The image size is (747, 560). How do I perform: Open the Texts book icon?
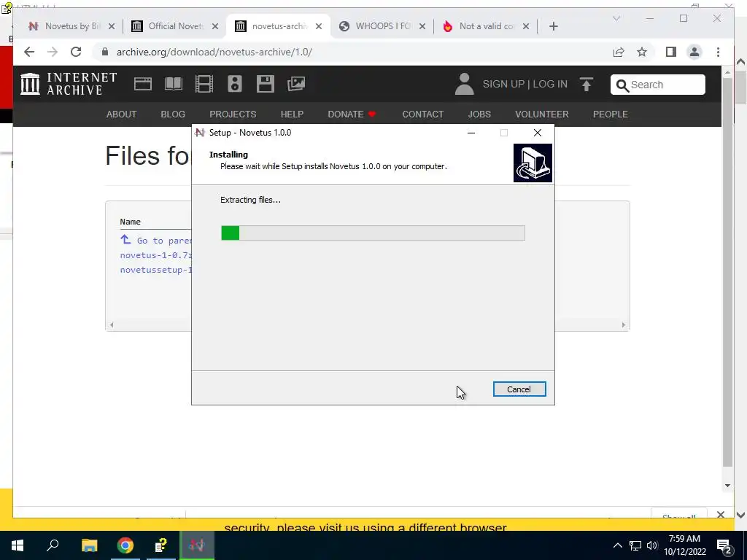click(174, 84)
